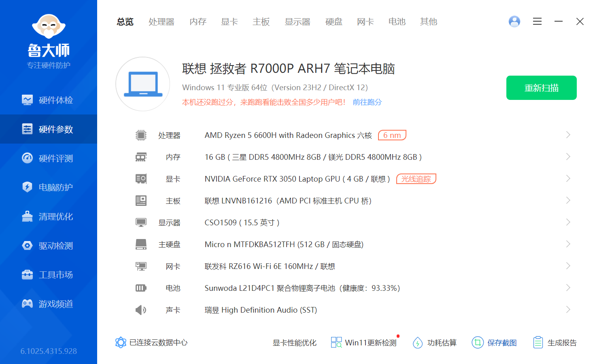Click the green 重新扫描 button
The image size is (595, 364).
[x=541, y=88]
